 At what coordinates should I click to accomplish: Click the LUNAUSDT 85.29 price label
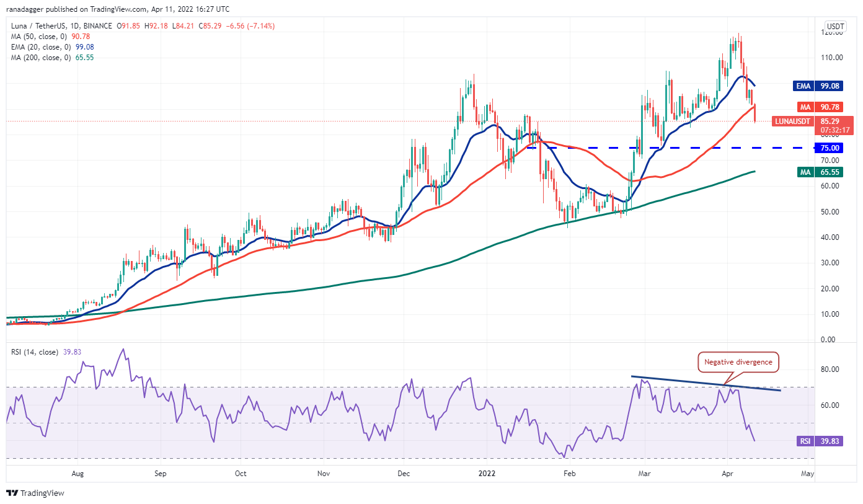pos(808,121)
